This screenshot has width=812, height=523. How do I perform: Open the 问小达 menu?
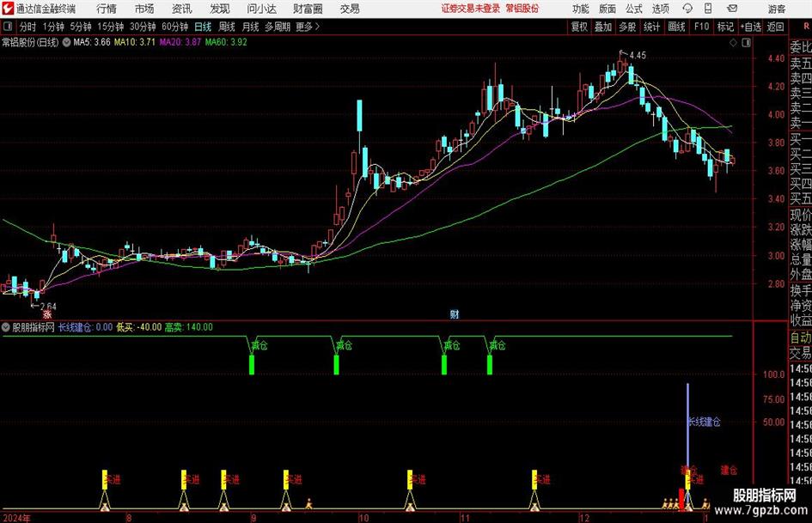[x=261, y=9]
